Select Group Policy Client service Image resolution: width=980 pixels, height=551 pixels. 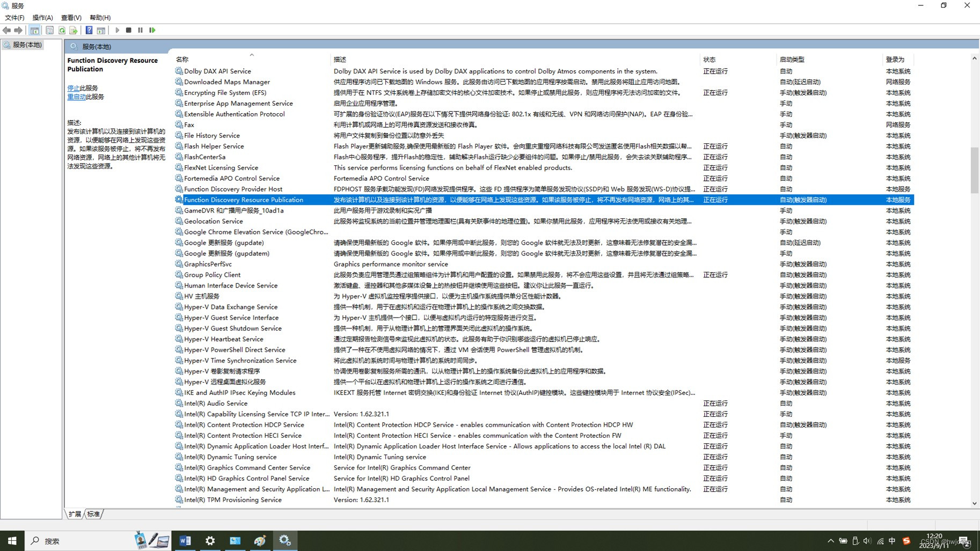click(543, 275)
